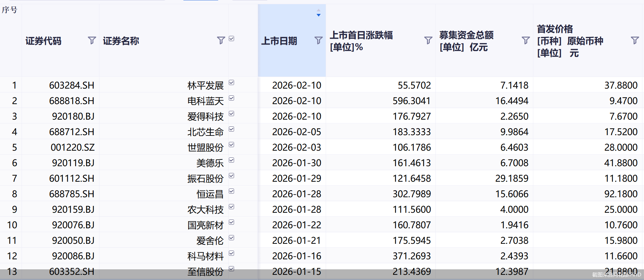Toggle checkbox for 林平发展 row
The width and height of the screenshot is (644, 280).
pyautogui.click(x=231, y=83)
